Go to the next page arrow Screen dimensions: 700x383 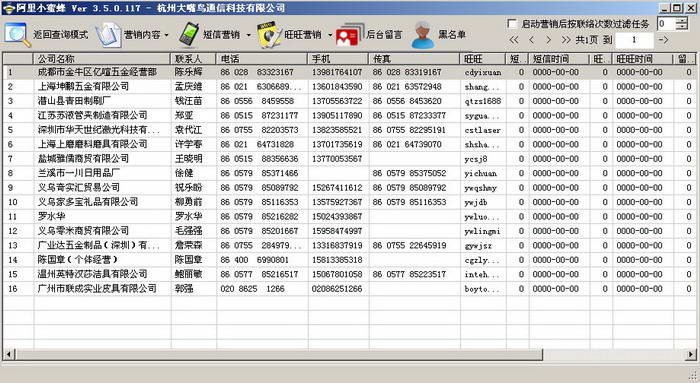coord(549,40)
